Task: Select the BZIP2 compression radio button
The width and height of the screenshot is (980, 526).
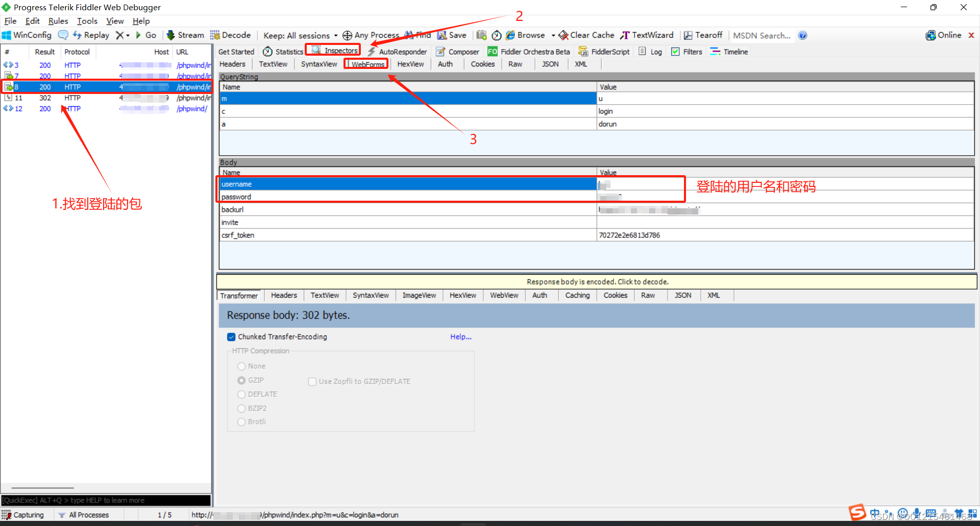Action: tap(241, 408)
